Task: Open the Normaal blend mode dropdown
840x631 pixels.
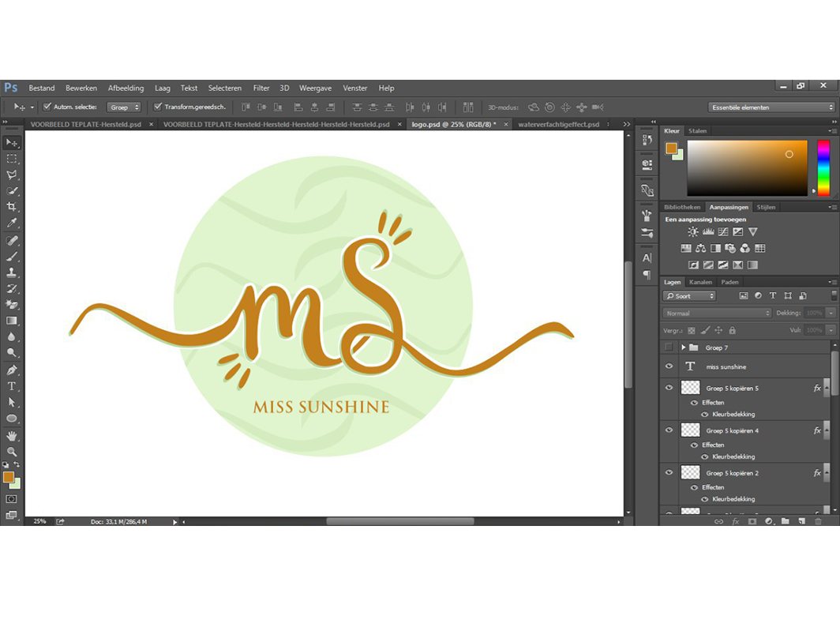Action: click(718, 313)
